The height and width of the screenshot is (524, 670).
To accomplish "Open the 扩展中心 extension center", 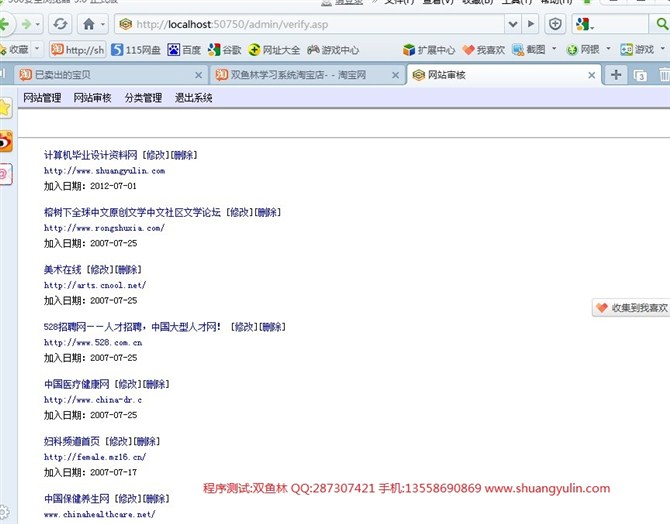I will (429, 50).
